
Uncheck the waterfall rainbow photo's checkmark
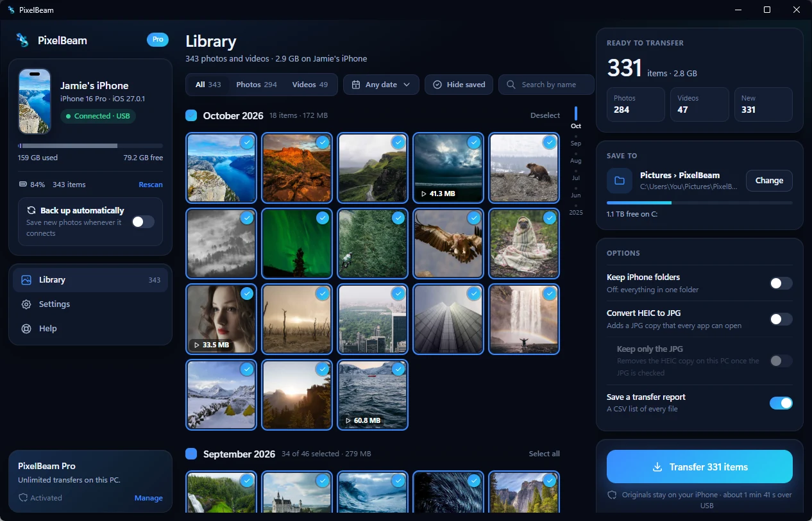(x=550, y=294)
